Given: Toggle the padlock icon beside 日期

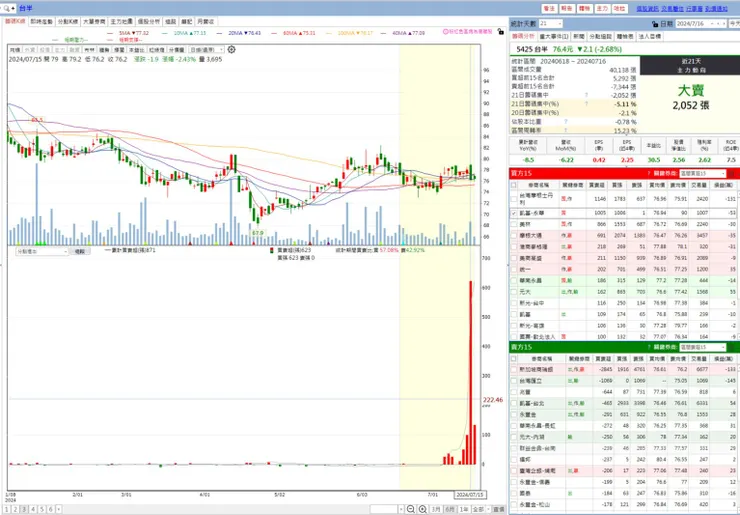Looking at the screenshot, I should tap(655, 24).
